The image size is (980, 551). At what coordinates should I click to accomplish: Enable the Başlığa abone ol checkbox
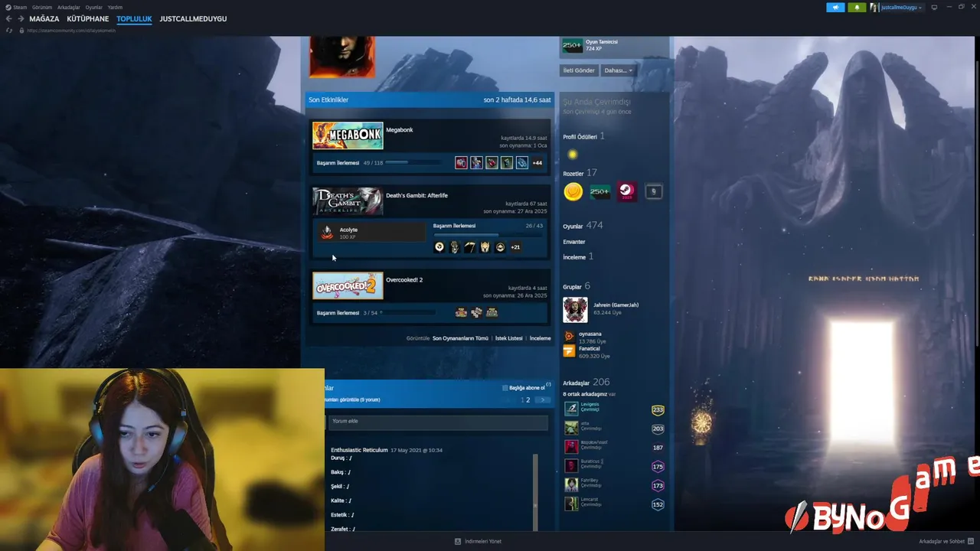pyautogui.click(x=505, y=388)
